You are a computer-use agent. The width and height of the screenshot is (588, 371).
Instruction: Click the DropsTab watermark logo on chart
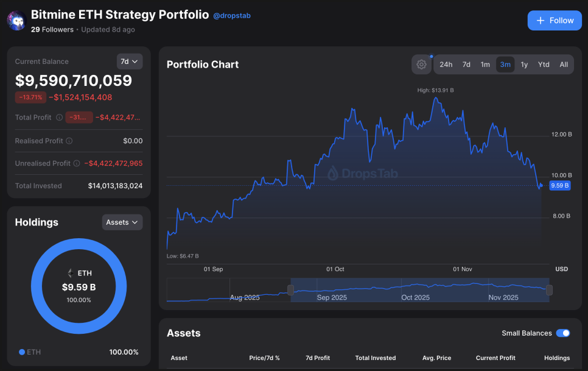[332, 174]
